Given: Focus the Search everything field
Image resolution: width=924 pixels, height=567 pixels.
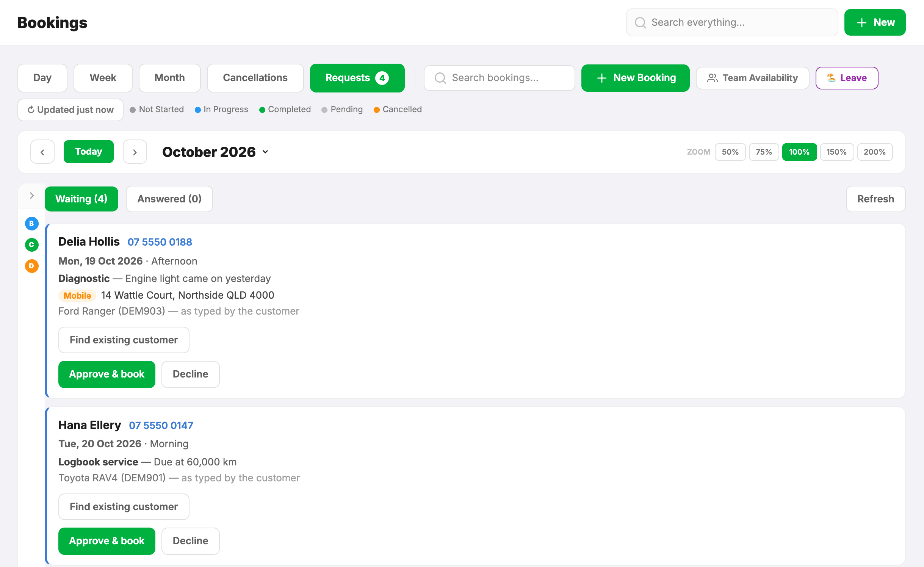Looking at the screenshot, I should [x=732, y=22].
